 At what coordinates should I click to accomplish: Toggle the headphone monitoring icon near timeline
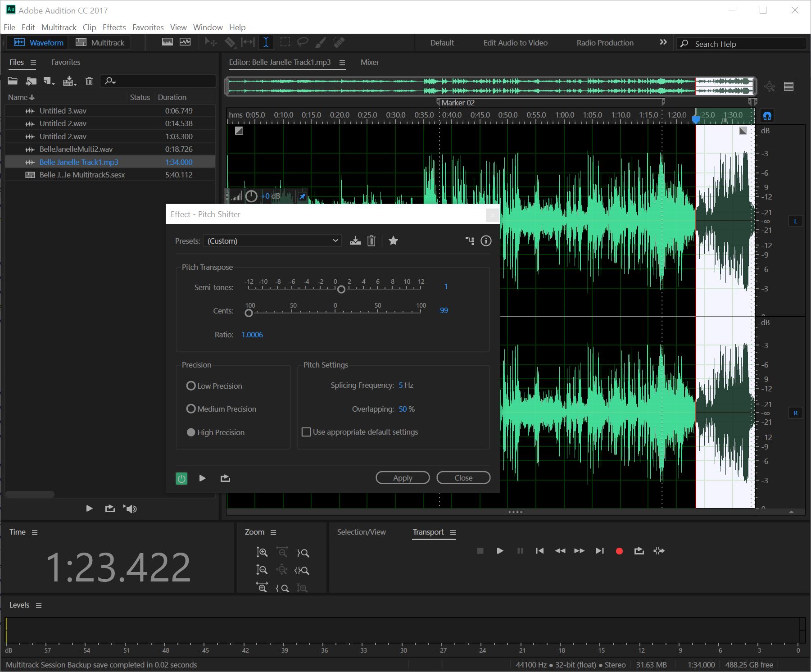pos(767,116)
